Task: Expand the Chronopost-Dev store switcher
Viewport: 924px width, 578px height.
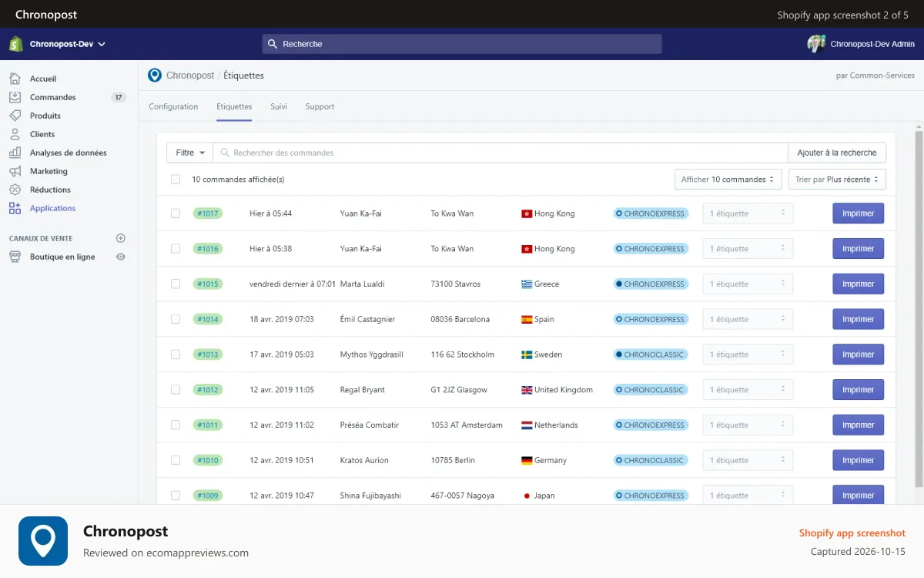Action: pos(67,44)
